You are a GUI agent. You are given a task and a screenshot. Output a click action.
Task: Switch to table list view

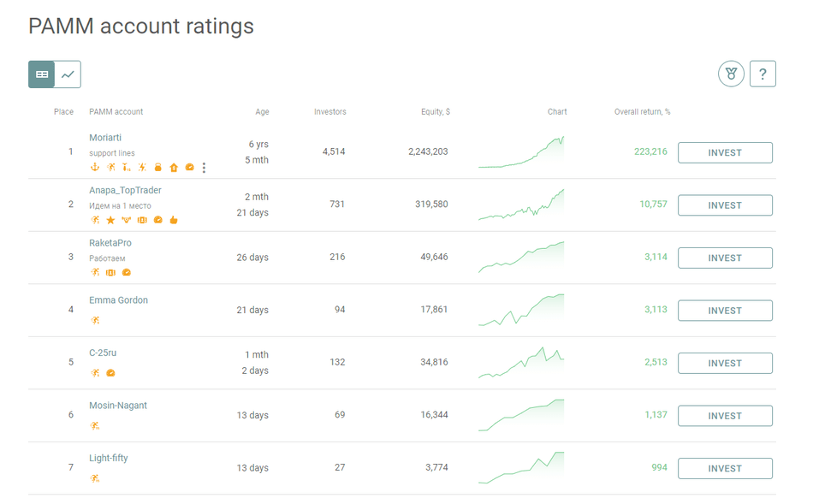coord(42,74)
